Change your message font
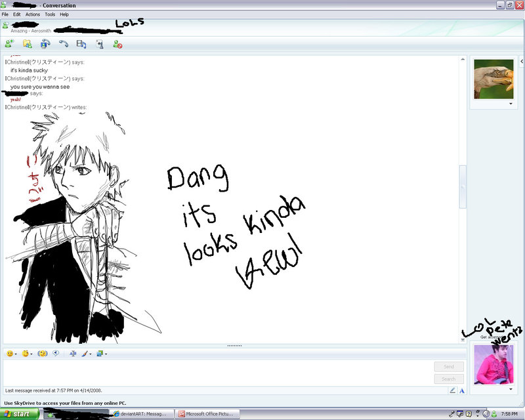The image size is (525, 420). coord(72,354)
